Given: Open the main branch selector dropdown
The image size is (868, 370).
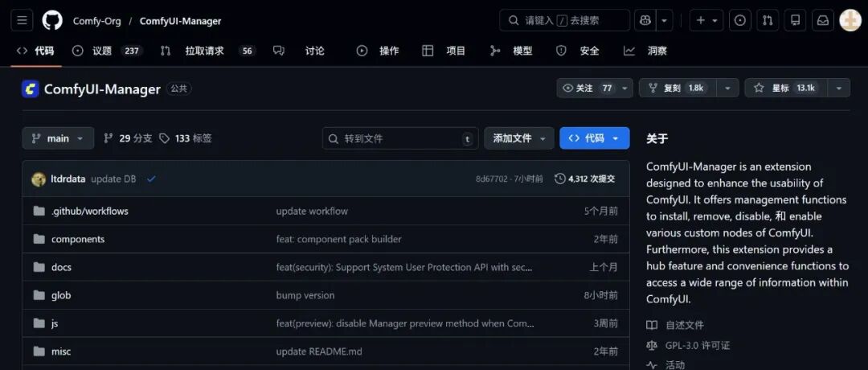Looking at the screenshot, I should [x=58, y=138].
